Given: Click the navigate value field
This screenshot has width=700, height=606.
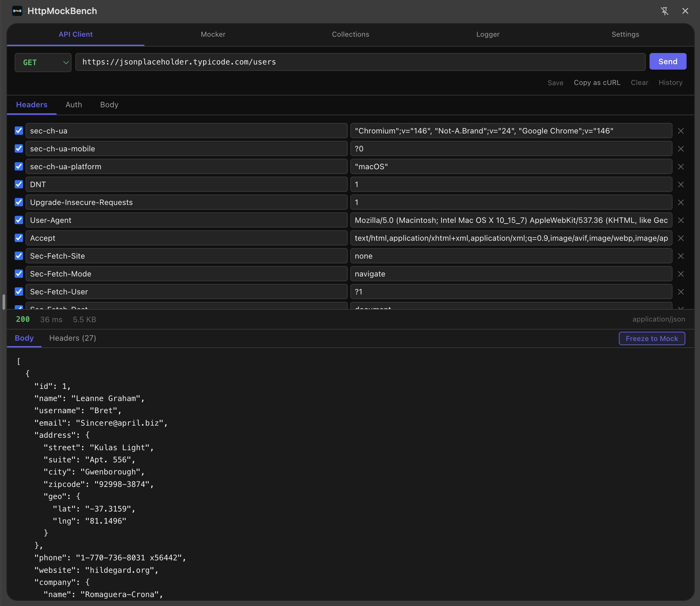Looking at the screenshot, I should click(x=511, y=274).
